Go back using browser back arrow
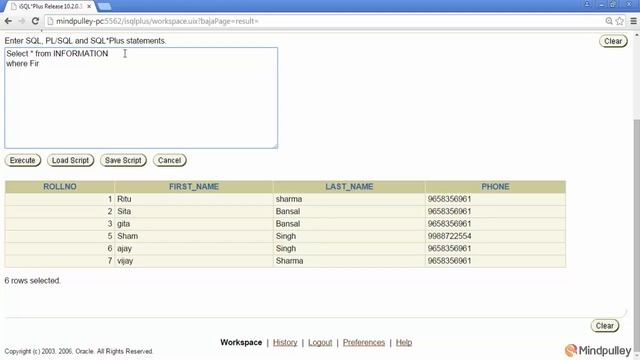640x360 pixels. pos(8,21)
